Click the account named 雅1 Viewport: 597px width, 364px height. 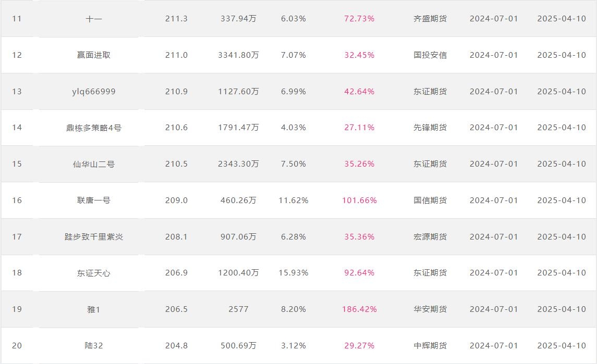[94, 310]
